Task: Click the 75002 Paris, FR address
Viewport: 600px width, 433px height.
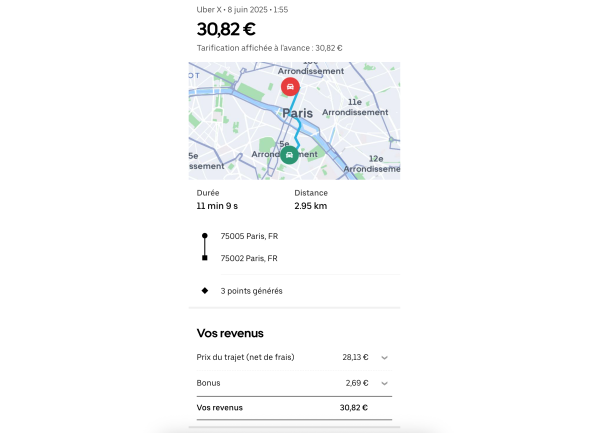Action: (248, 258)
